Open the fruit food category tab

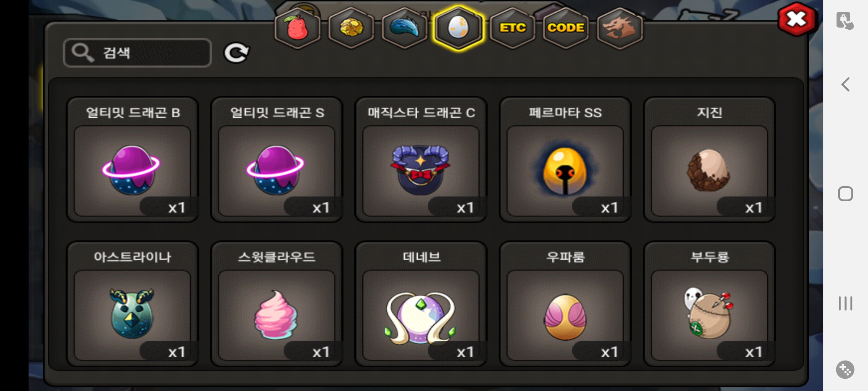[x=297, y=28]
